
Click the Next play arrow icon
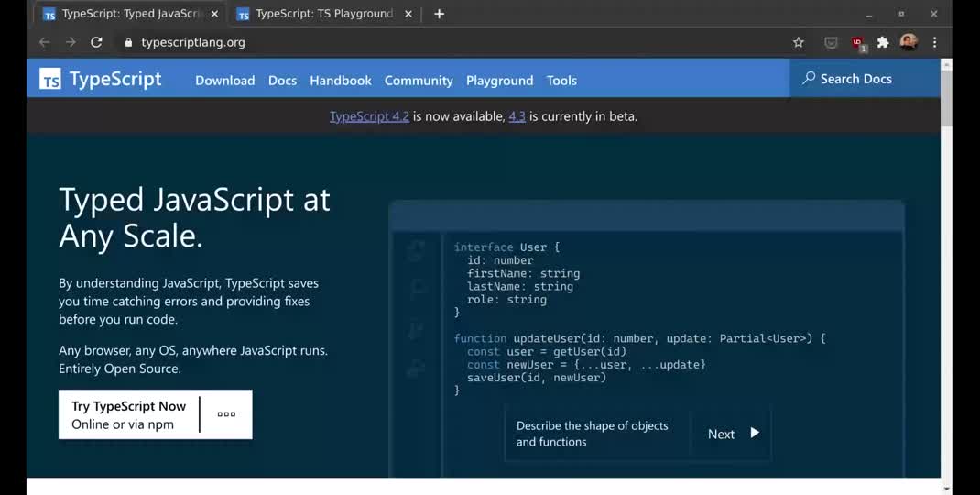755,433
